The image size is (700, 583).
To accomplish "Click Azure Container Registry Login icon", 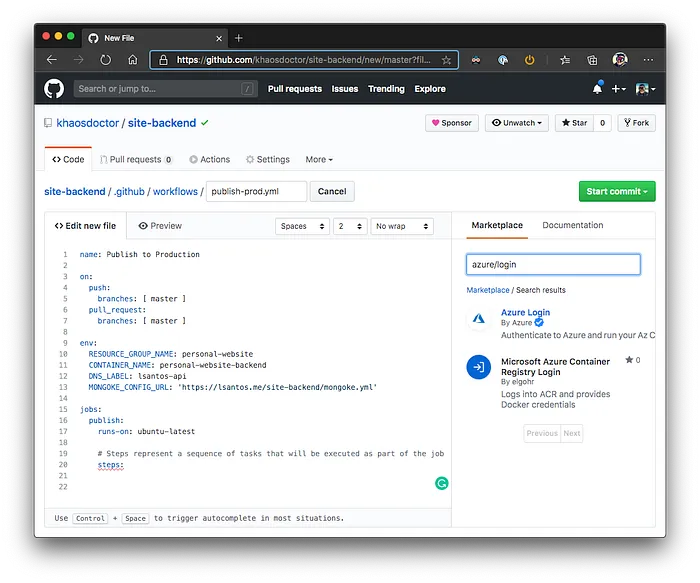I will point(479,367).
